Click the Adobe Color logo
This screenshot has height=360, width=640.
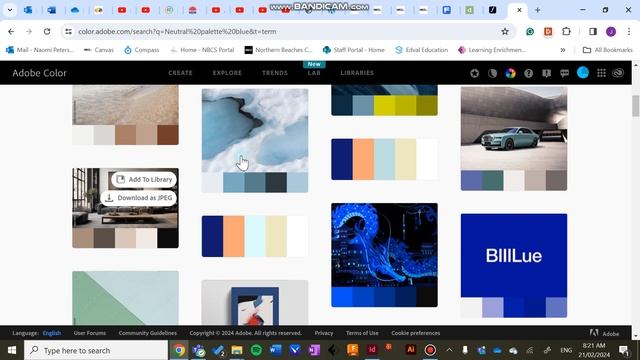(x=40, y=73)
